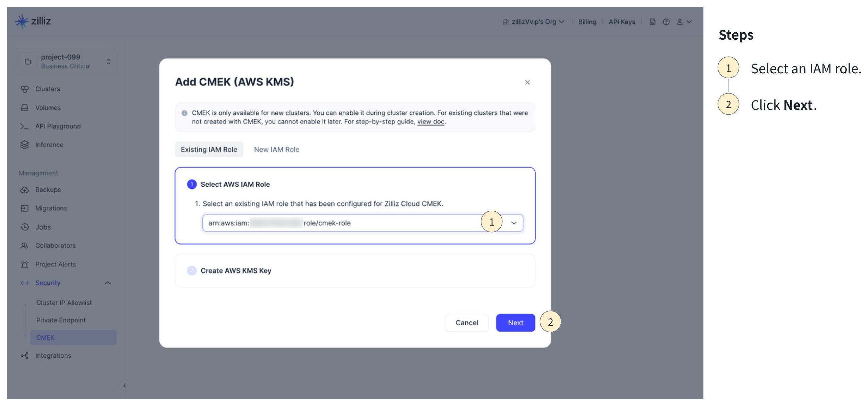Open Project Alerts alarm icon

[x=24, y=265]
